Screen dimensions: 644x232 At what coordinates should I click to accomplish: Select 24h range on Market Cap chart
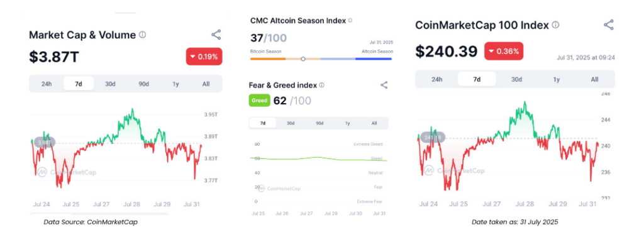click(x=47, y=84)
